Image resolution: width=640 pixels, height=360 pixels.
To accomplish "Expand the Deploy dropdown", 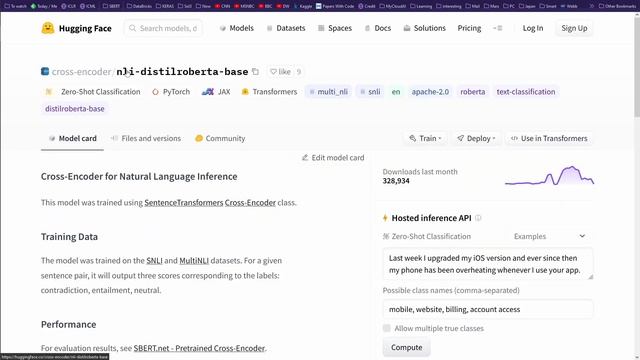I will (x=476, y=138).
